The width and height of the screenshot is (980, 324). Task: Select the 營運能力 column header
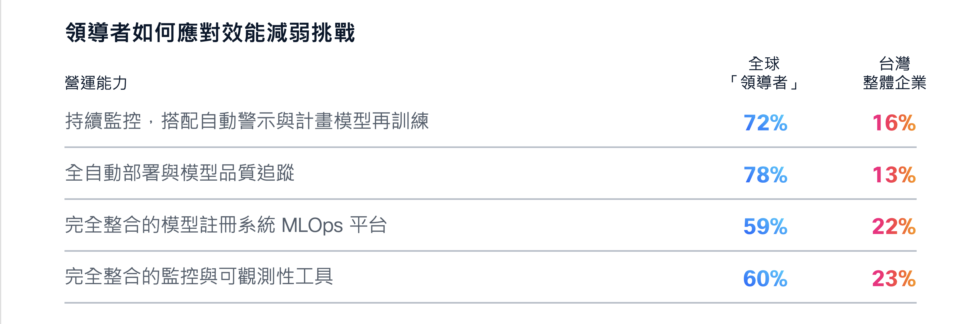tap(96, 83)
